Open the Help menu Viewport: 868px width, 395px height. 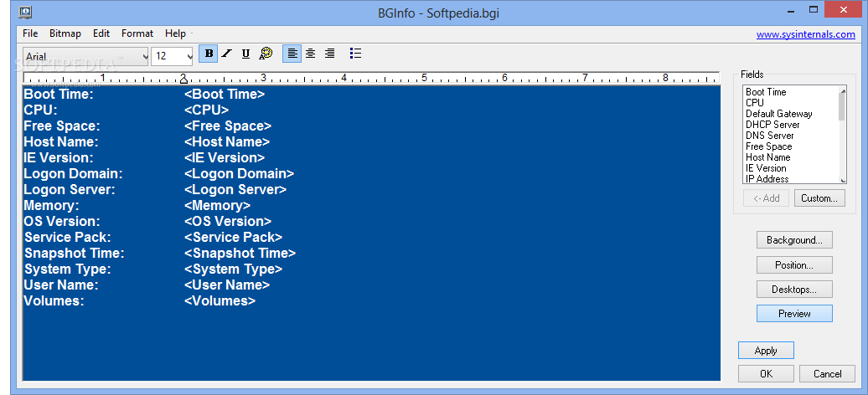(x=175, y=33)
